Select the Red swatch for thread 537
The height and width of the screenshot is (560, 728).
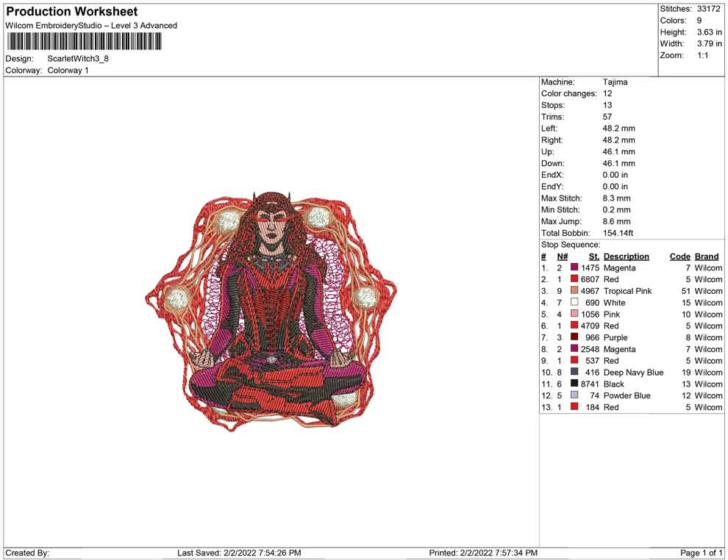click(574, 360)
